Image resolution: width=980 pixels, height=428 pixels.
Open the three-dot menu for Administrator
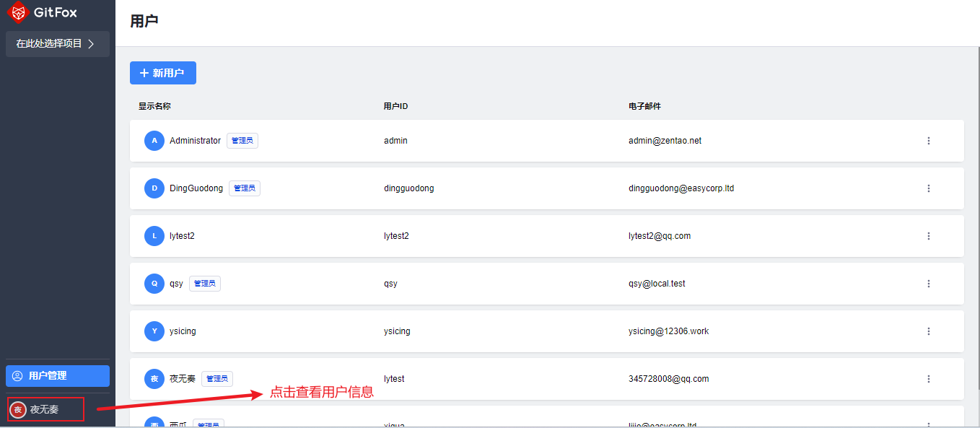[929, 141]
